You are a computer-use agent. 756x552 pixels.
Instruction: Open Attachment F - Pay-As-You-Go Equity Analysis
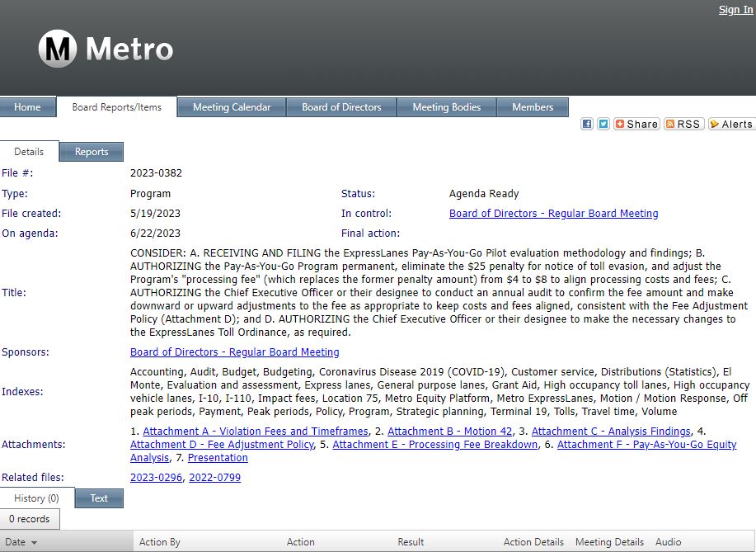[x=647, y=444]
